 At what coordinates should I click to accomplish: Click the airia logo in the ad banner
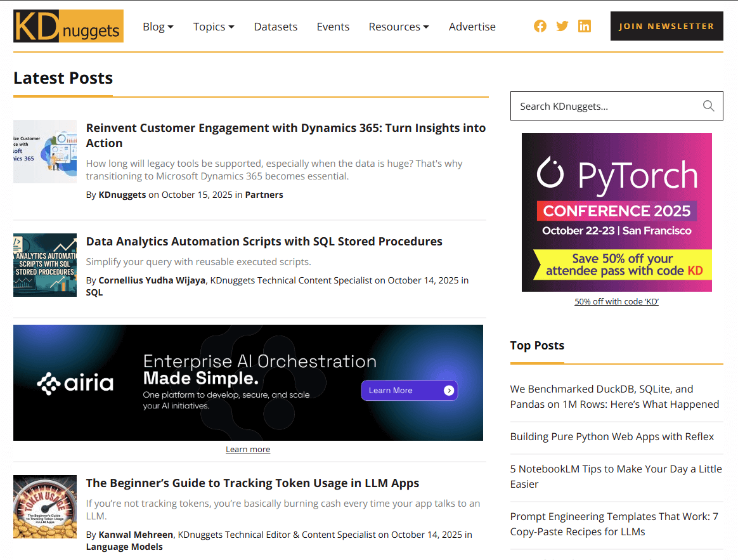pyautogui.click(x=75, y=382)
